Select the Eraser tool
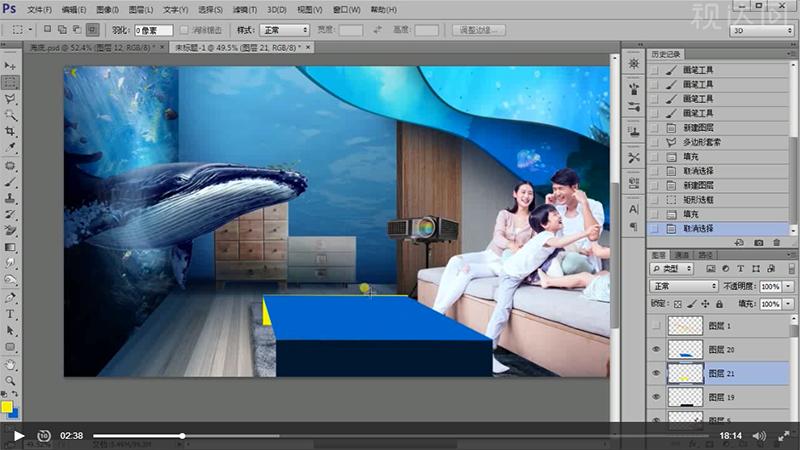The width and height of the screenshot is (800, 450). click(10, 231)
